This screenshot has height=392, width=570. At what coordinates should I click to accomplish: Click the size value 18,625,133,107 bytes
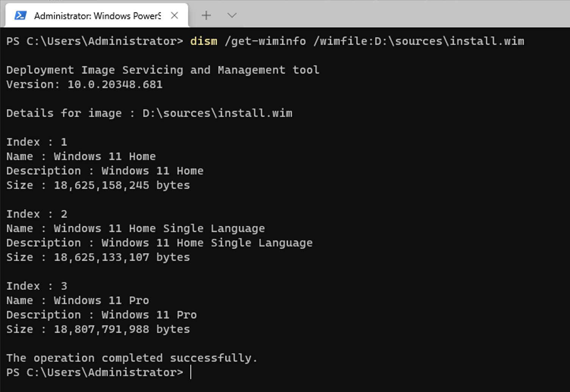121,257
